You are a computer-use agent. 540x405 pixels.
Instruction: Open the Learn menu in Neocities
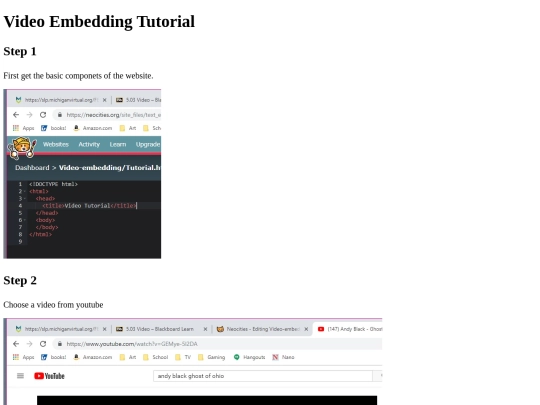[118, 144]
